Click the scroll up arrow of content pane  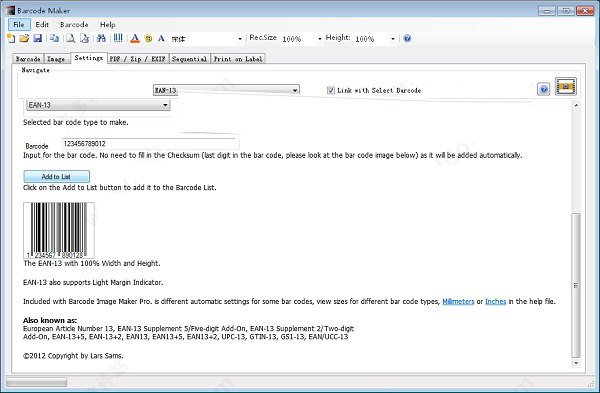click(x=576, y=105)
